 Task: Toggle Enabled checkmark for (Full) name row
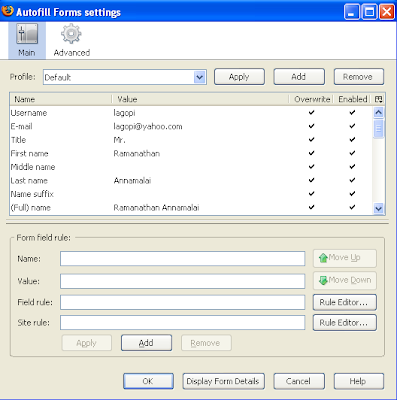352,207
